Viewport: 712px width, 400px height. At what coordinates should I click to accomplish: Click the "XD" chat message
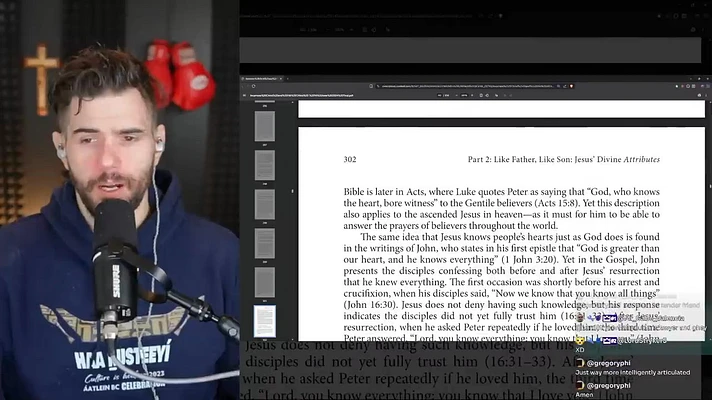click(x=579, y=350)
